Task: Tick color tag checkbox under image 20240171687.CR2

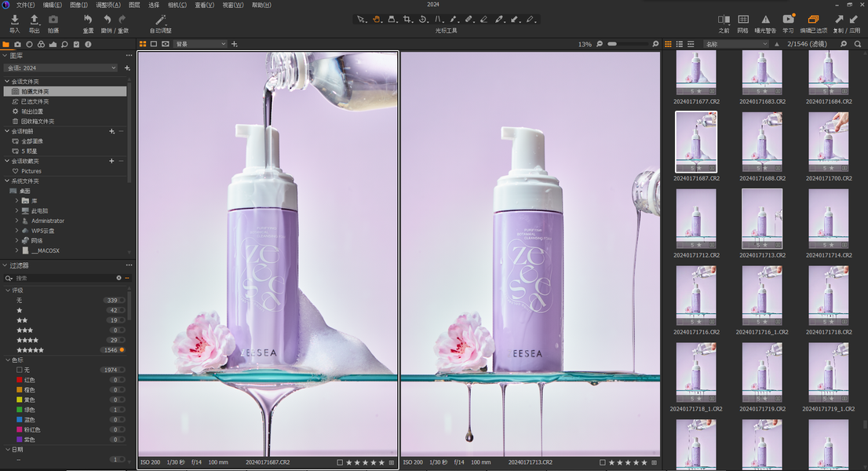Action: click(x=340, y=462)
